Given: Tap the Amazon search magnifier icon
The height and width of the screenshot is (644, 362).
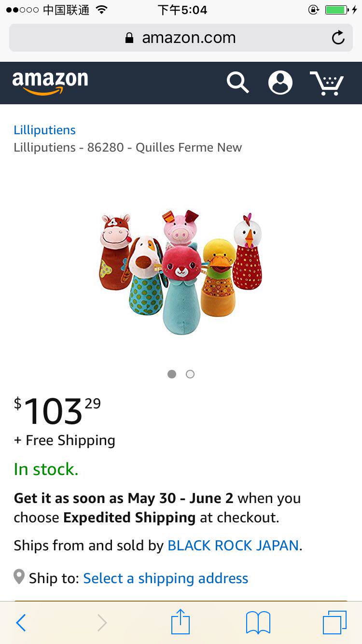Looking at the screenshot, I should tap(237, 83).
